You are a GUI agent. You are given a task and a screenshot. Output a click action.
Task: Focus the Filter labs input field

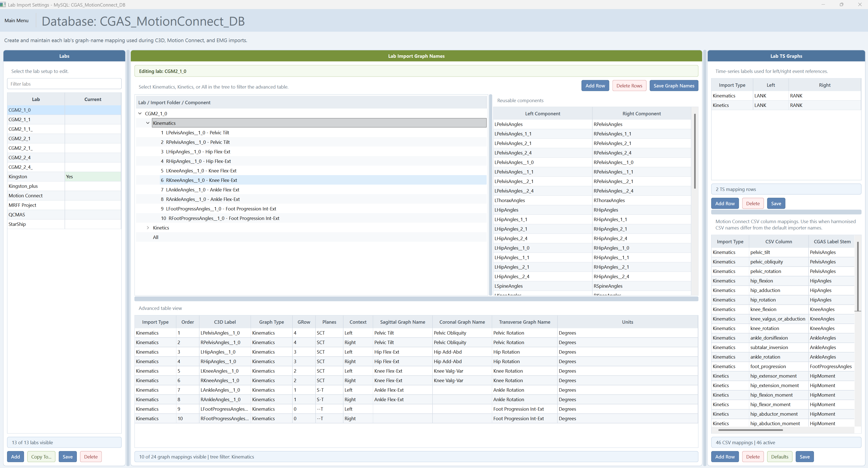click(64, 84)
